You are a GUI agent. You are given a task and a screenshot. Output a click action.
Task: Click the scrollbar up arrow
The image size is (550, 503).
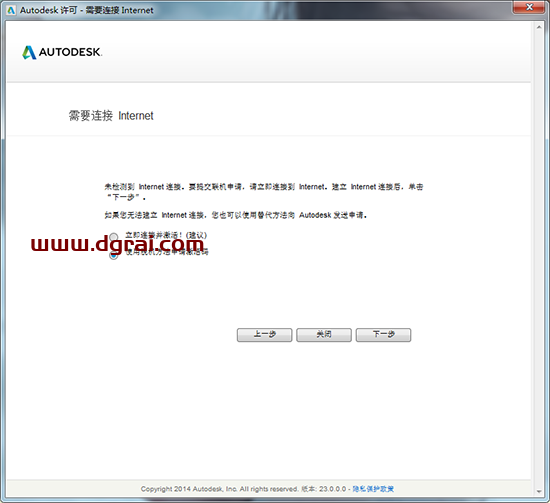click(539, 27)
